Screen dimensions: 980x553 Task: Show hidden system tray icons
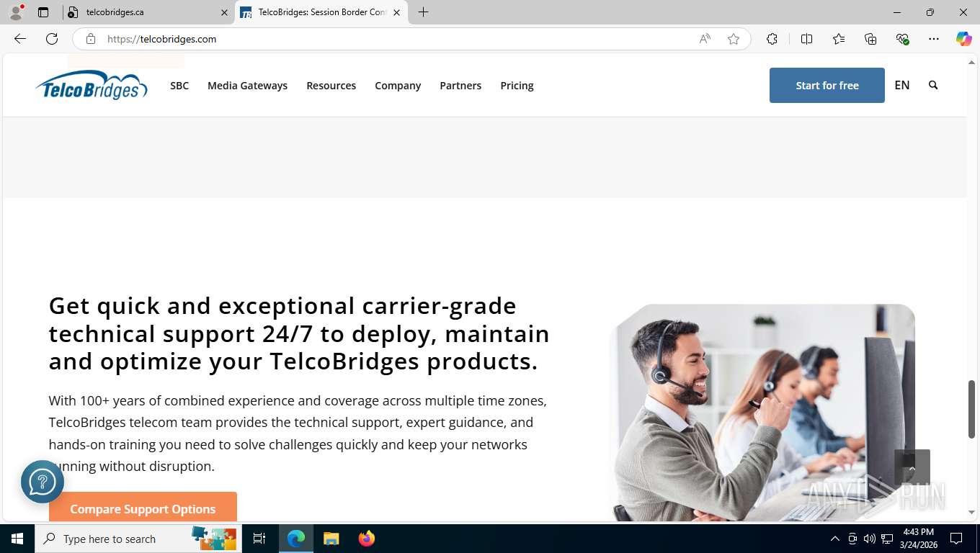tap(835, 539)
